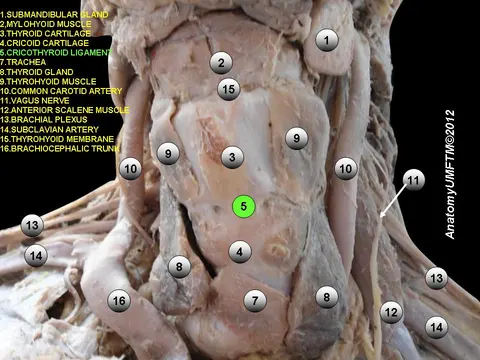Viewport: 480px width, 360px height.
Task: Click the marker 8 right of marker 7
Action: [x=327, y=297]
